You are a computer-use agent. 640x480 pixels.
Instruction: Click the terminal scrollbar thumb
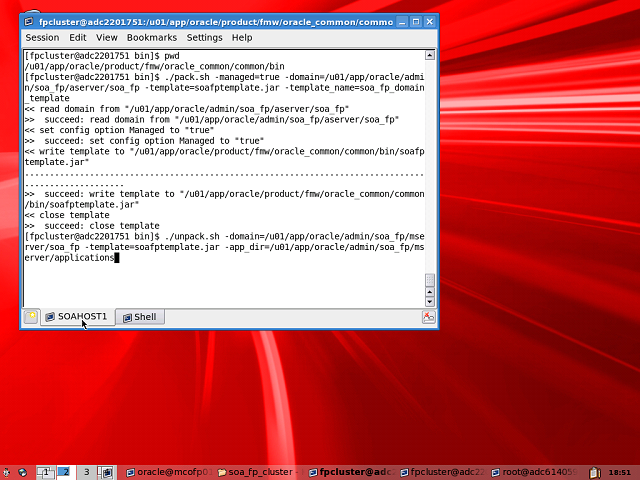coord(430,280)
